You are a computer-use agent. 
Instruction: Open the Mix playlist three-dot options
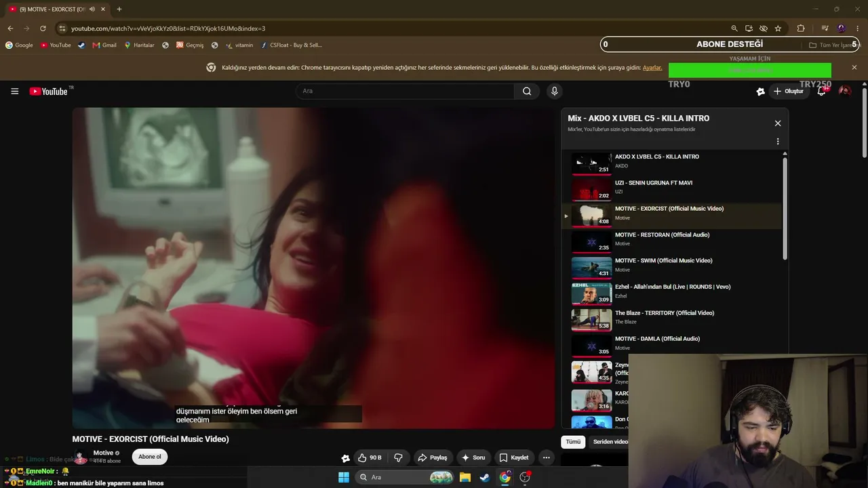point(778,142)
